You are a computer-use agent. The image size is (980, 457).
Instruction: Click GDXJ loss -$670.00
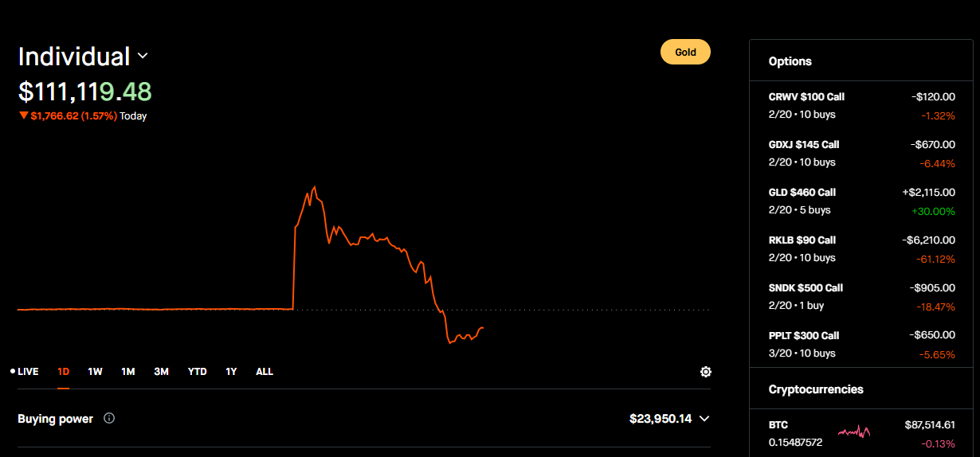[x=934, y=145]
